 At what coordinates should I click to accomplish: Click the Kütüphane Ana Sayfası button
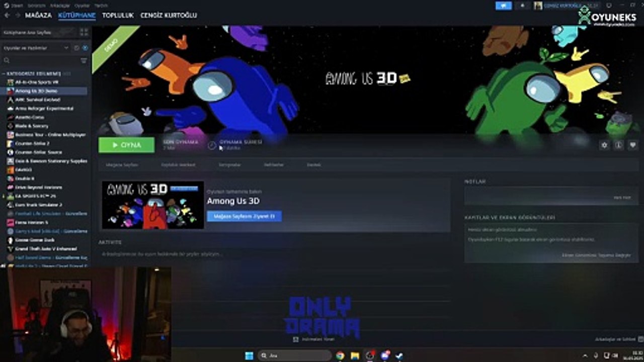tap(38, 32)
